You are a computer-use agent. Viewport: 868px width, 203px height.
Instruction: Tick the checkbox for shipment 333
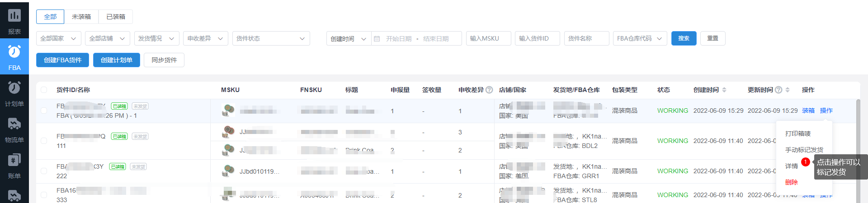tap(44, 195)
